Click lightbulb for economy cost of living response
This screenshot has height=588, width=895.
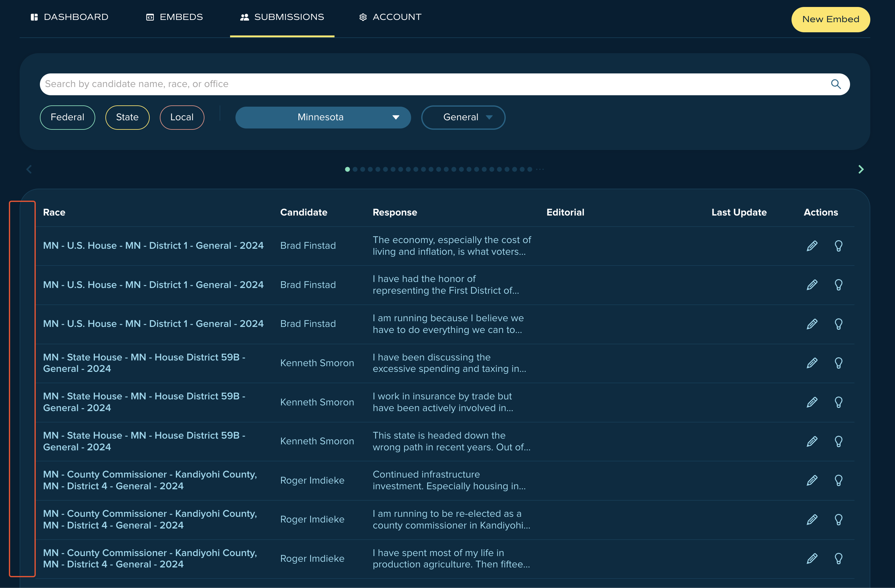pyautogui.click(x=838, y=246)
